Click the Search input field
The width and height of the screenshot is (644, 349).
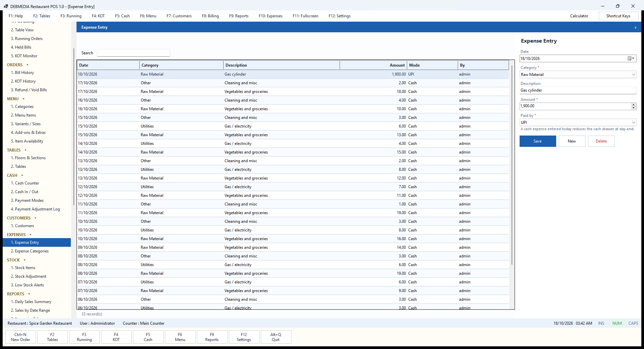133,53
